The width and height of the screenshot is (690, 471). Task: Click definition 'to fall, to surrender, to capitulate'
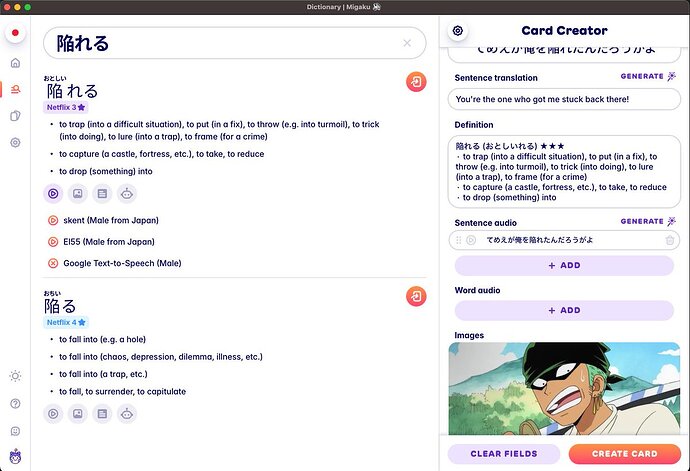[x=122, y=391]
